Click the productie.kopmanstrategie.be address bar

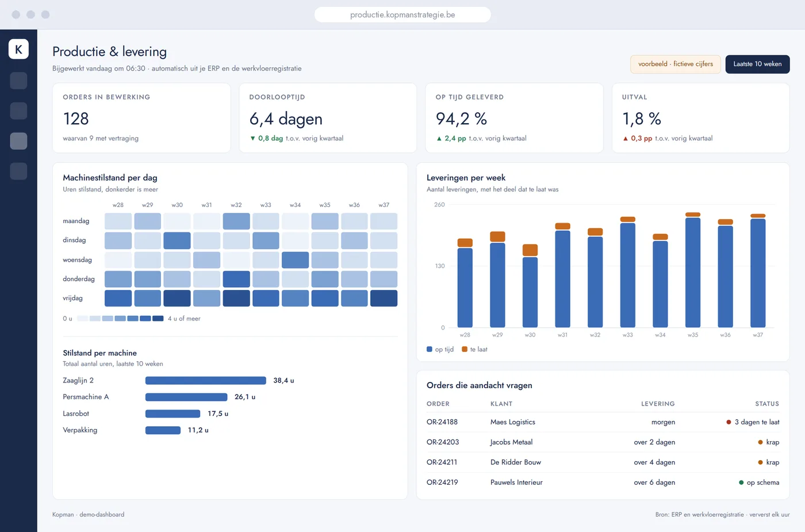402,14
